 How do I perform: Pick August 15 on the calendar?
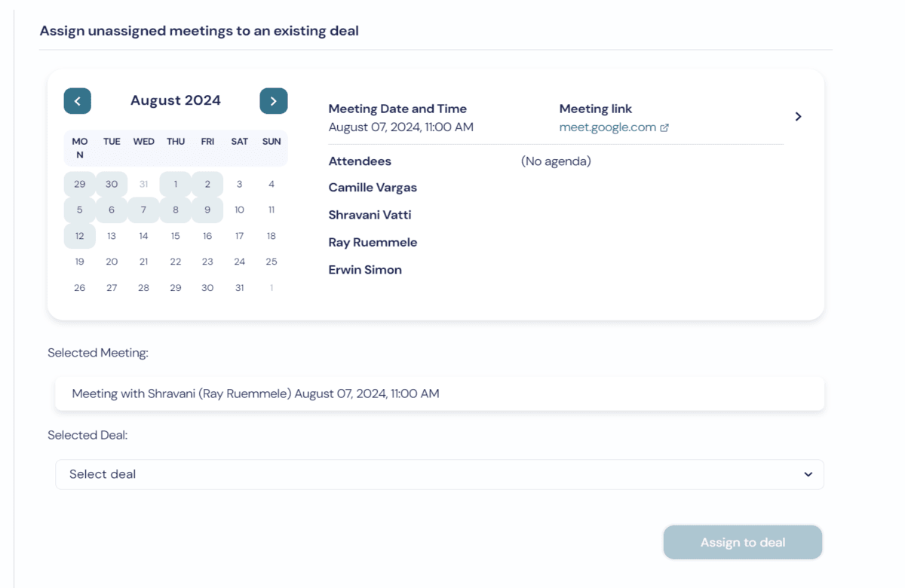coord(176,236)
